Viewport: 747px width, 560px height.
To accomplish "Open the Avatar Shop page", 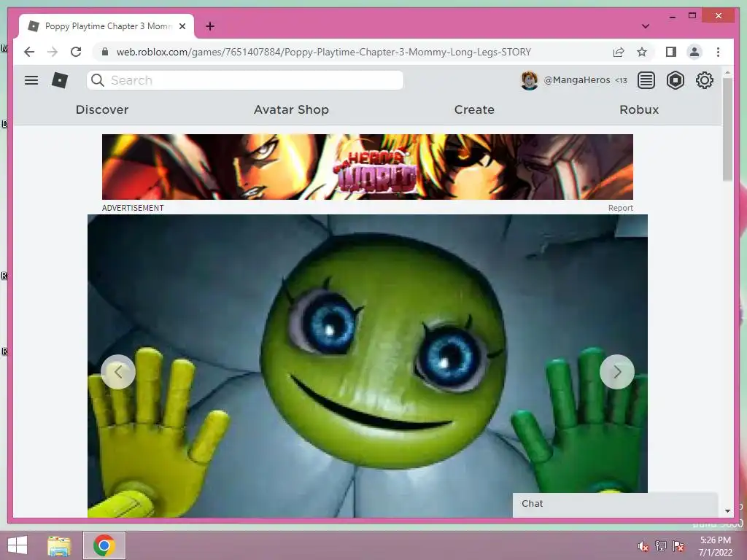I will point(292,109).
